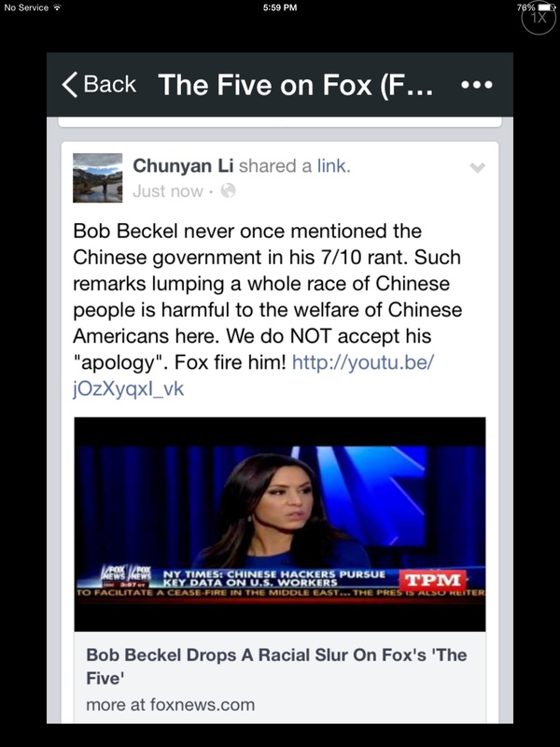Tap the 1X zoom circle icon

point(539,18)
